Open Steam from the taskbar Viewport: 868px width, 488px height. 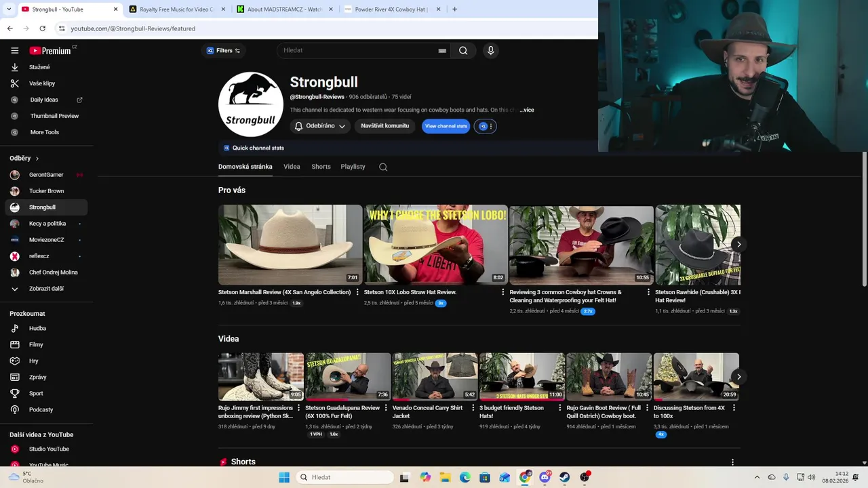pos(564,477)
